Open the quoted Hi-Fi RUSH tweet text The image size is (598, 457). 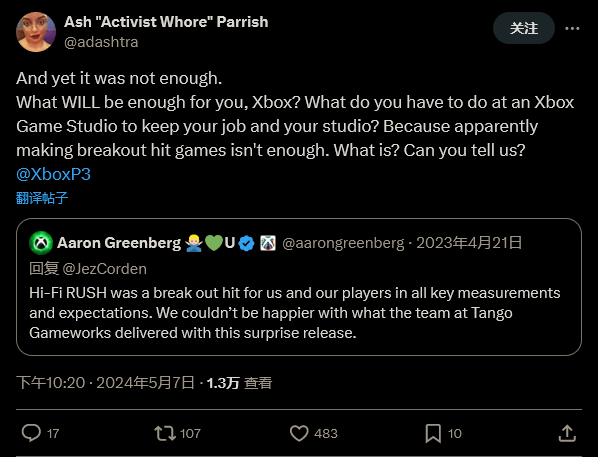click(294, 313)
